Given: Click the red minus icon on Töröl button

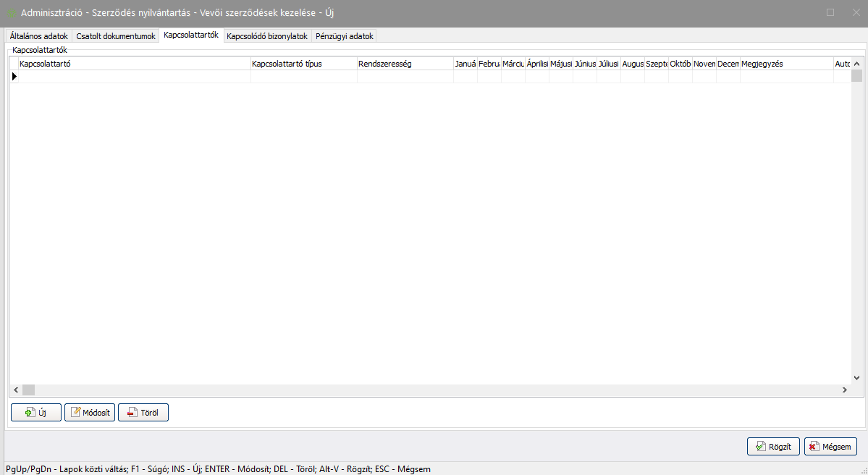Looking at the screenshot, I should click(132, 413).
